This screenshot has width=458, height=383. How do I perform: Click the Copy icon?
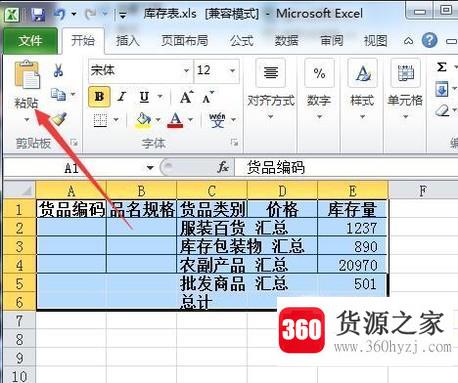tap(58, 94)
